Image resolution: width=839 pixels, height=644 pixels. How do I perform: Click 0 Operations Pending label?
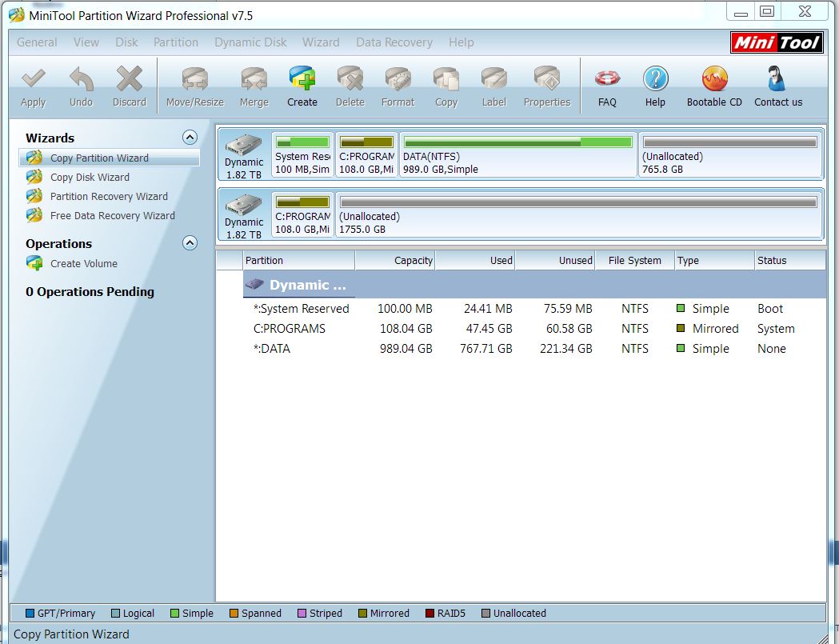pos(90,292)
